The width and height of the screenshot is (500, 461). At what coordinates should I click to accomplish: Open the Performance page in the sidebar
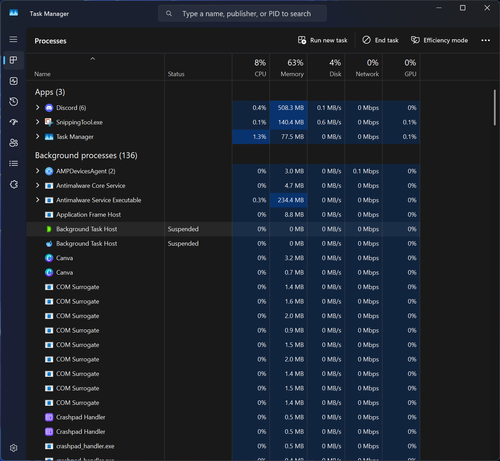point(13,81)
